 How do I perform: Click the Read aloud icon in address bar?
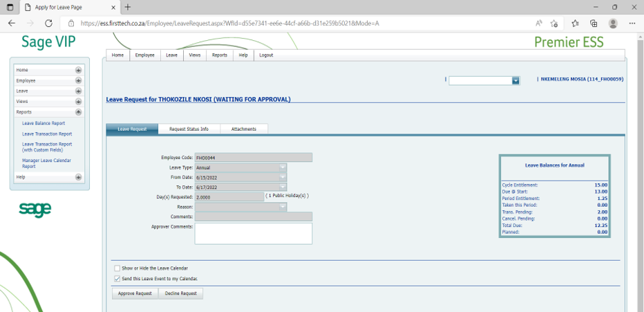(539, 23)
